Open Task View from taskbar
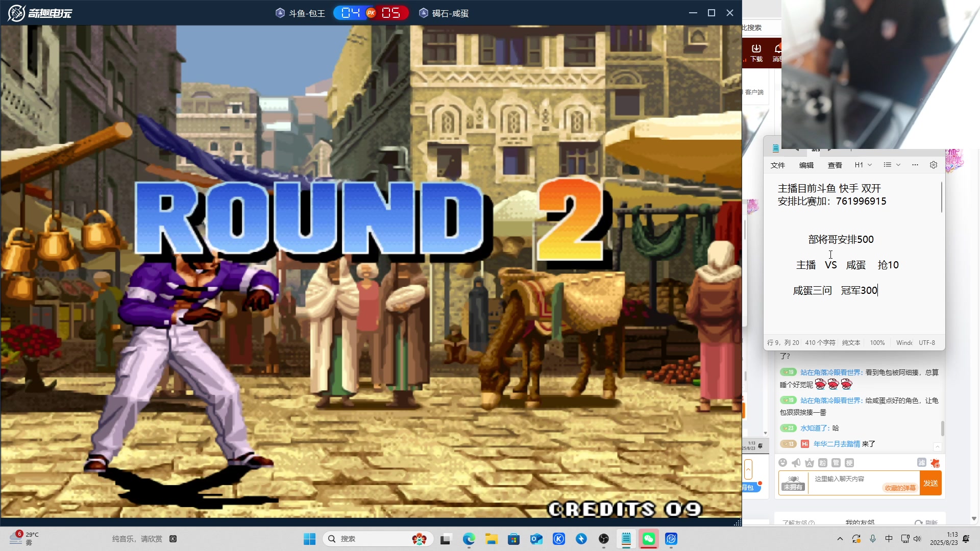 (446, 539)
